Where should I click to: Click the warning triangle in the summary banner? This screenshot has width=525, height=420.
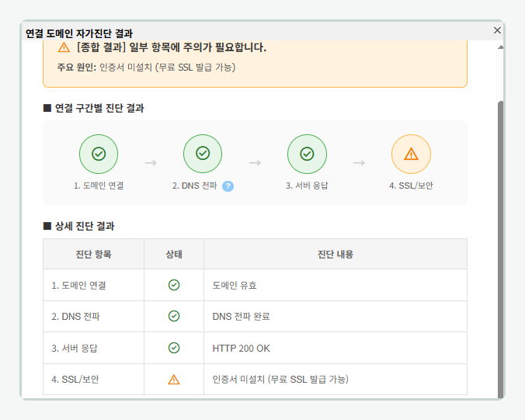click(x=64, y=47)
